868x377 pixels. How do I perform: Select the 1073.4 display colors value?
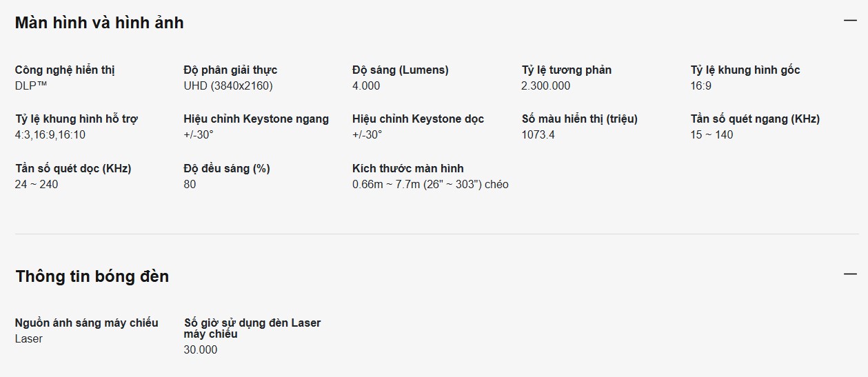coord(538,134)
